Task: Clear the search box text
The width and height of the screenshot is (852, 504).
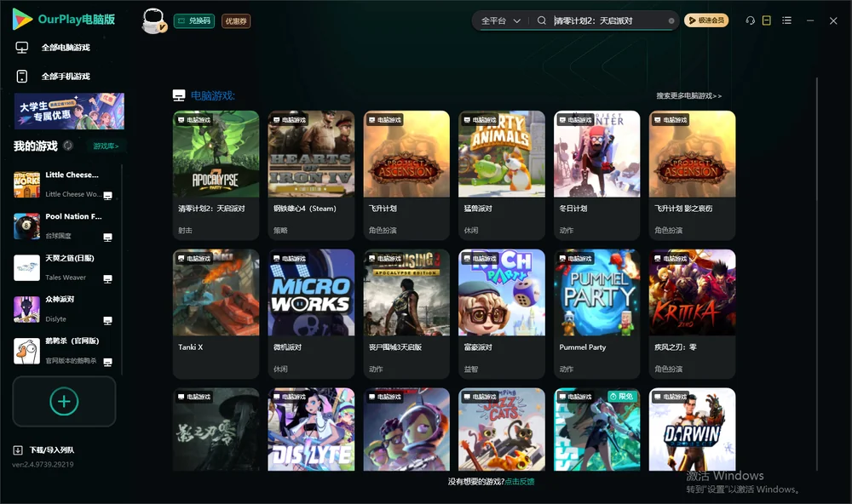Action: click(x=671, y=21)
